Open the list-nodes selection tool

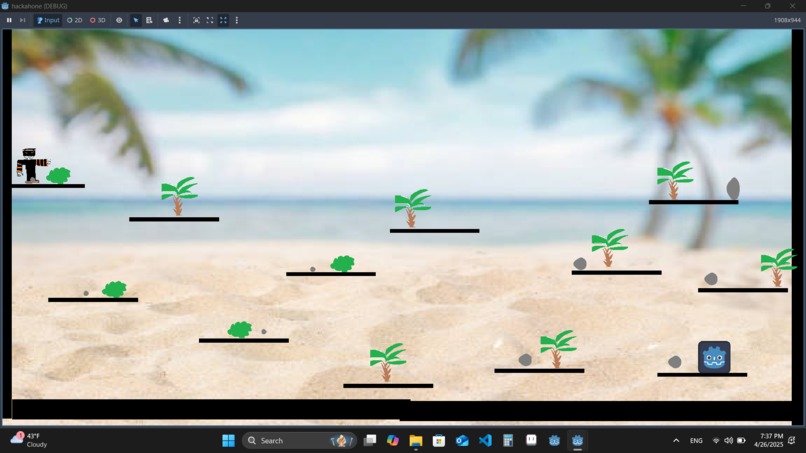point(149,20)
